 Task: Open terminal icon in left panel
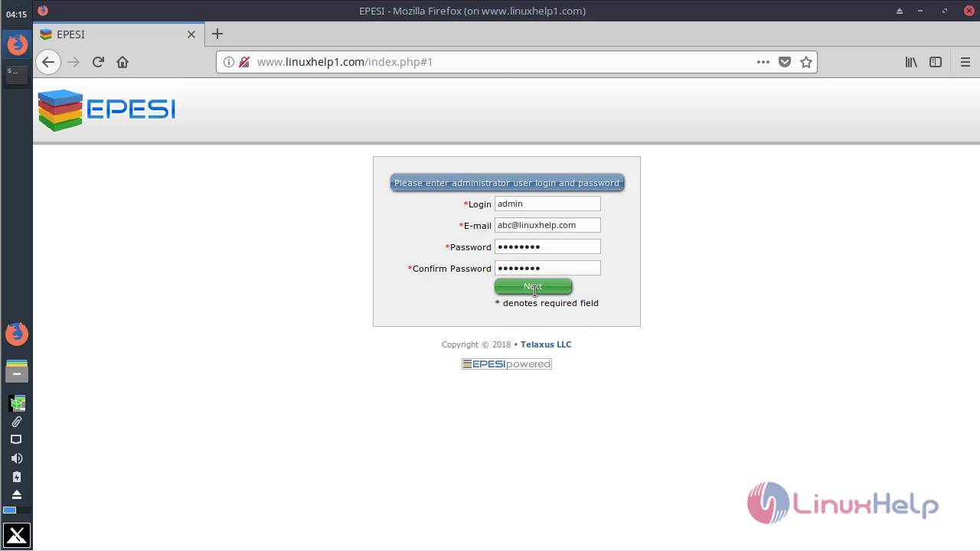(x=17, y=74)
